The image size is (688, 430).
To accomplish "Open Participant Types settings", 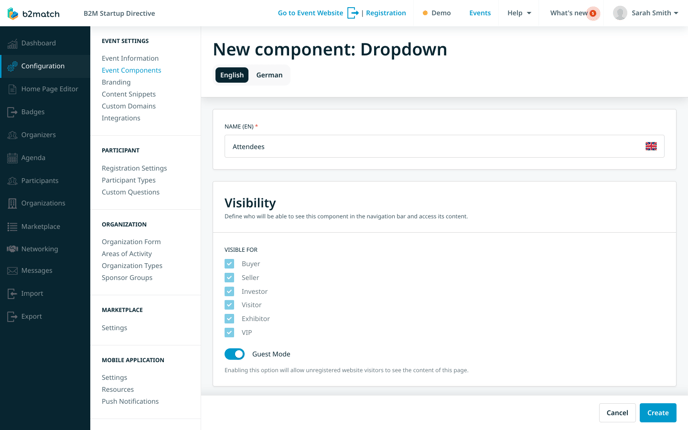I will coord(128,180).
